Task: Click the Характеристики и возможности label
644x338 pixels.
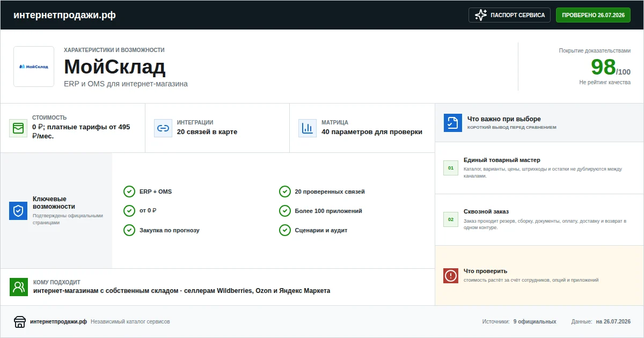Action: click(114, 50)
